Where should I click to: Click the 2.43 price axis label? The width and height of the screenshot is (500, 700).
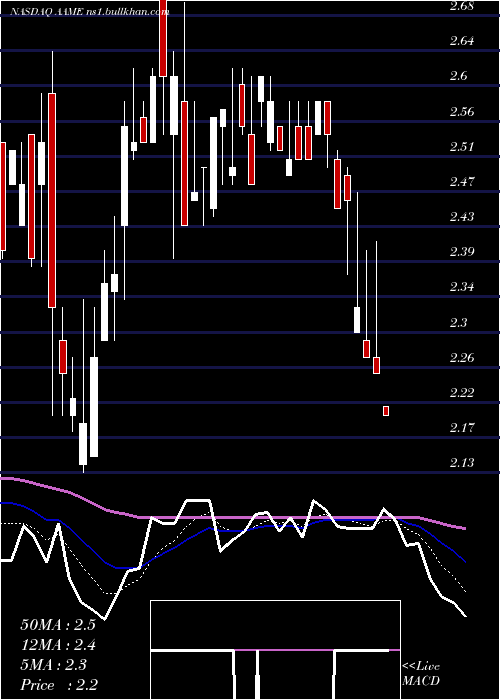(x=462, y=217)
